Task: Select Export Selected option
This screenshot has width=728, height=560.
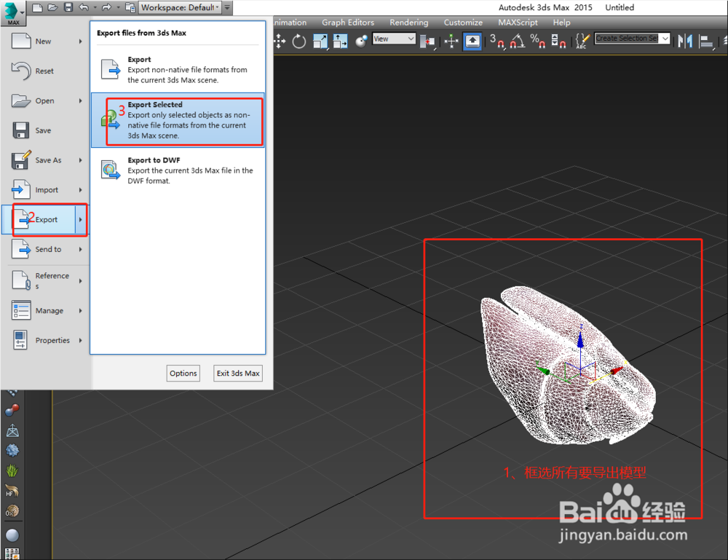Action: 178,120
